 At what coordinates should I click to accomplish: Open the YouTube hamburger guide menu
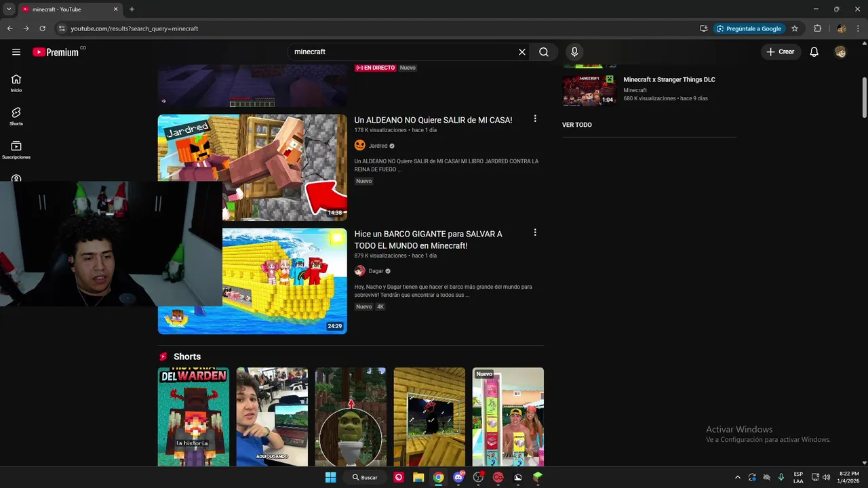[16, 52]
